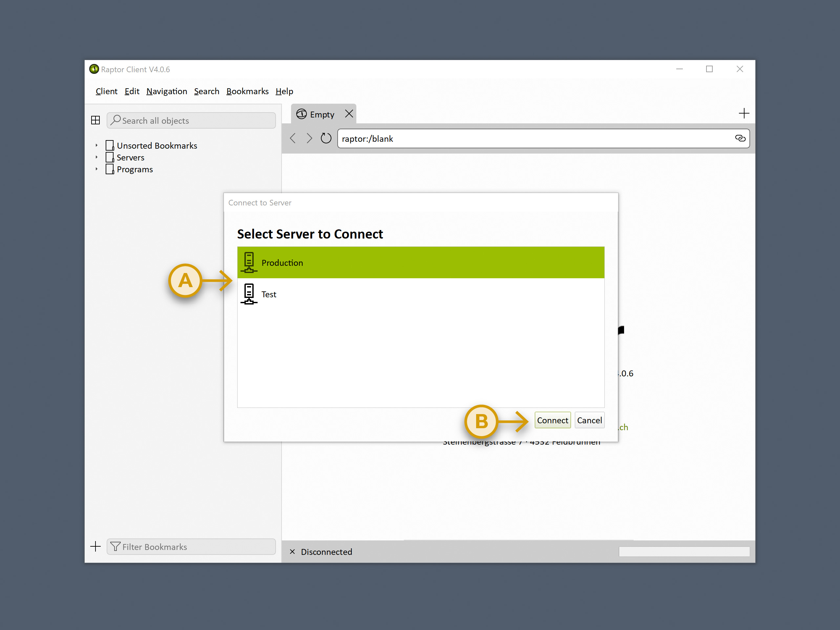Image resolution: width=840 pixels, height=630 pixels.
Task: Open the Help menu
Action: coord(284,91)
